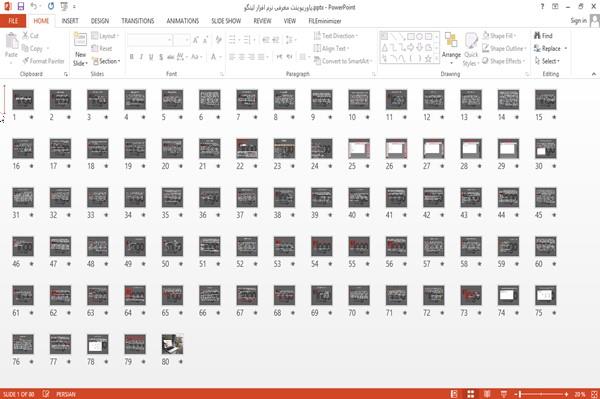Toggle bold formatting

132,57
